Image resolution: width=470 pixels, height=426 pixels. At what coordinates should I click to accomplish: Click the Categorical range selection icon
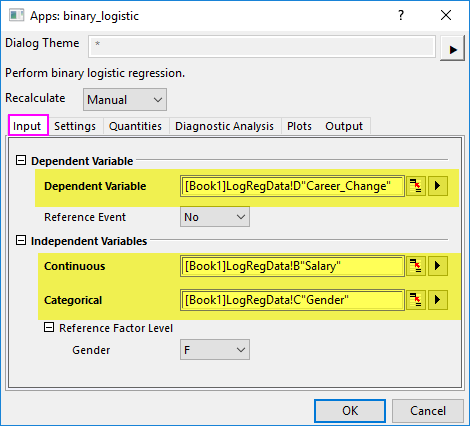(x=416, y=300)
